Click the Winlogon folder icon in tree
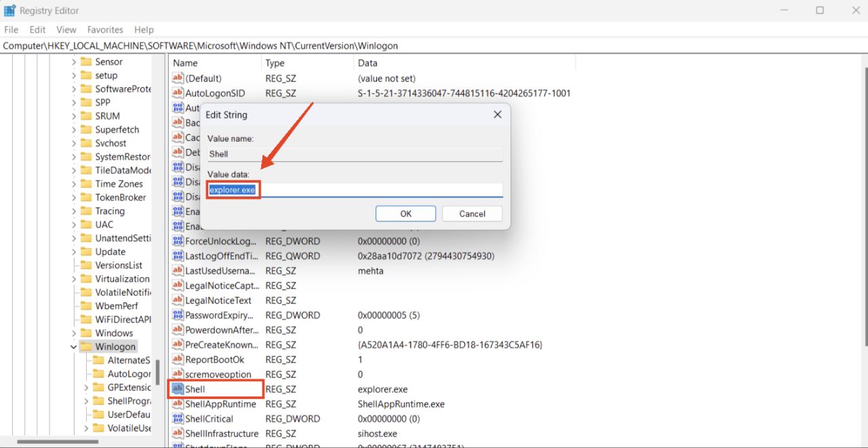The width and height of the screenshot is (868, 448). click(86, 347)
